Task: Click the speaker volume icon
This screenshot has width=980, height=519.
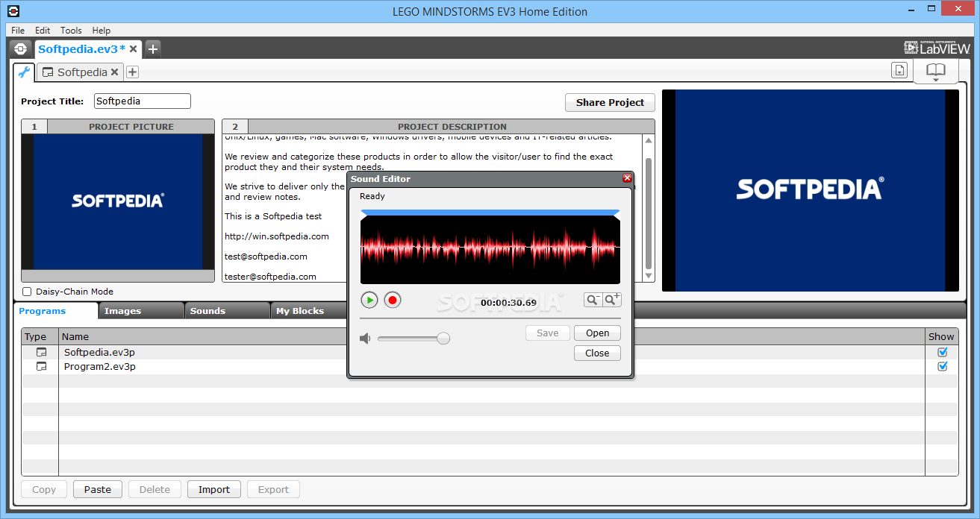Action: tap(365, 339)
